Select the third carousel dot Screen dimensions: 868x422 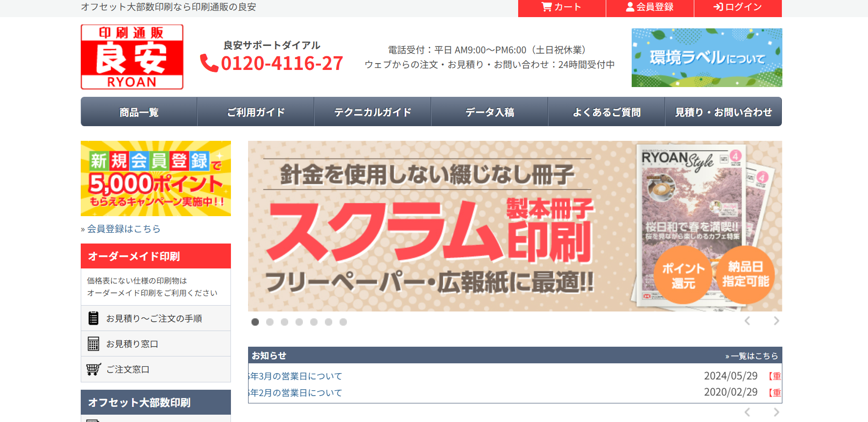(284, 322)
